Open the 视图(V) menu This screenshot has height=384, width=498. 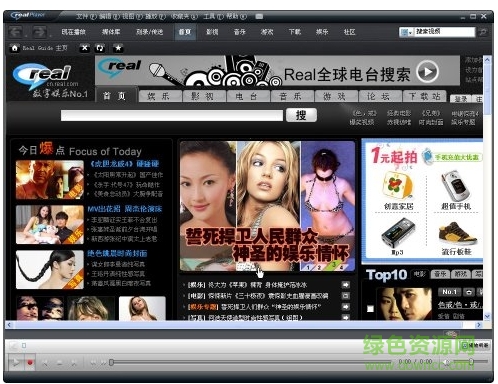click(x=132, y=16)
